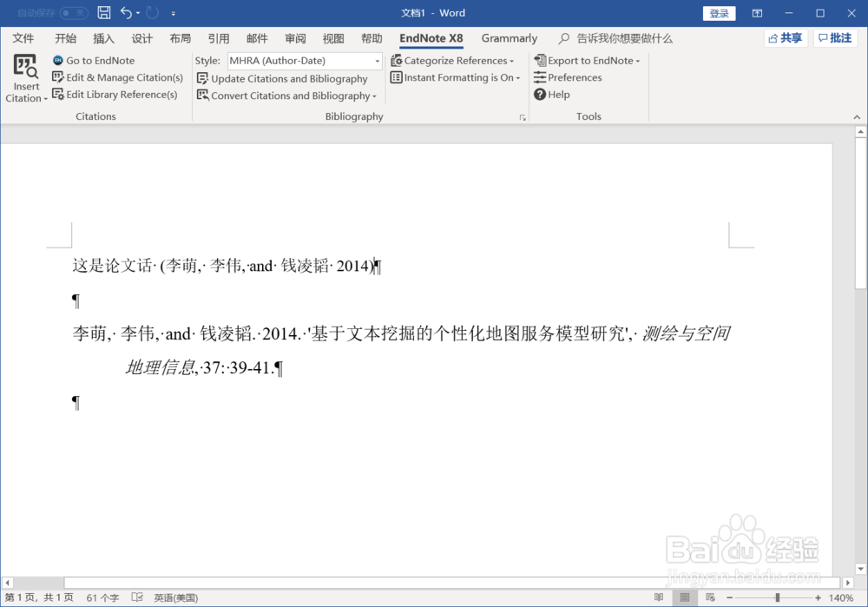Click horizontal scrollbar left arrow
This screenshot has width=868, height=607.
tap(7, 583)
